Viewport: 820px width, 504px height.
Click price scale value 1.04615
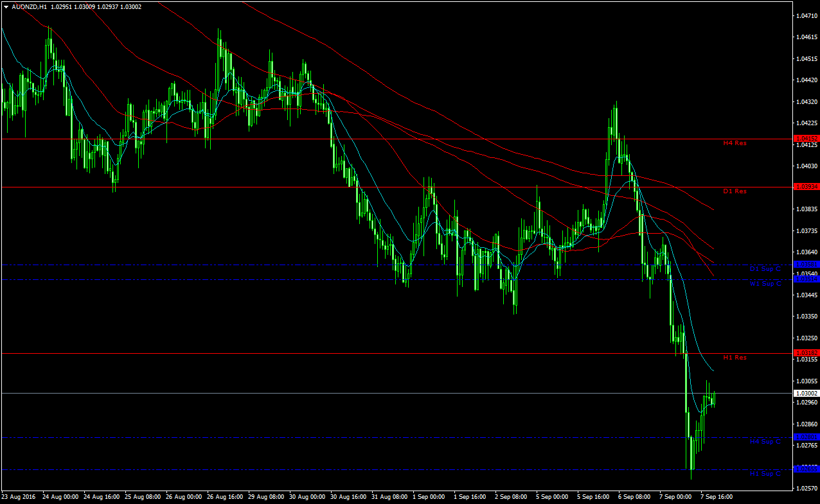point(807,37)
